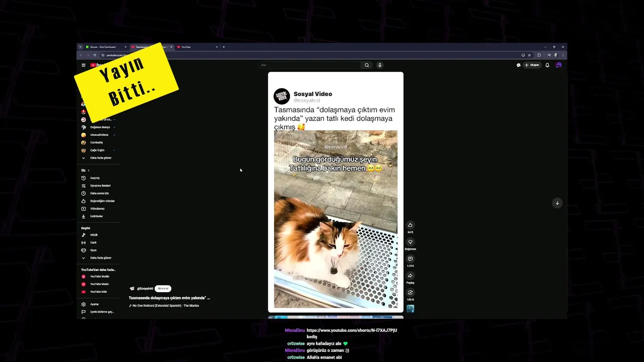Like the Short with thumbs up
This screenshot has height=362, width=644.
410,225
